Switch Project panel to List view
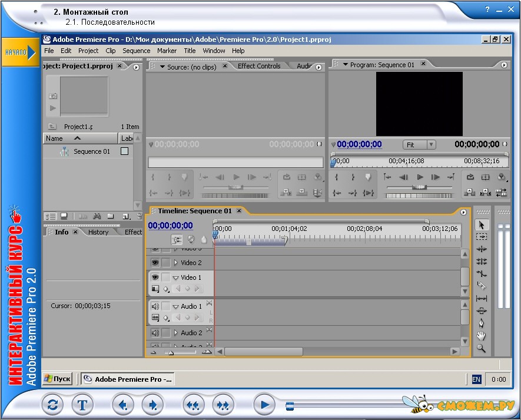 click(51, 217)
